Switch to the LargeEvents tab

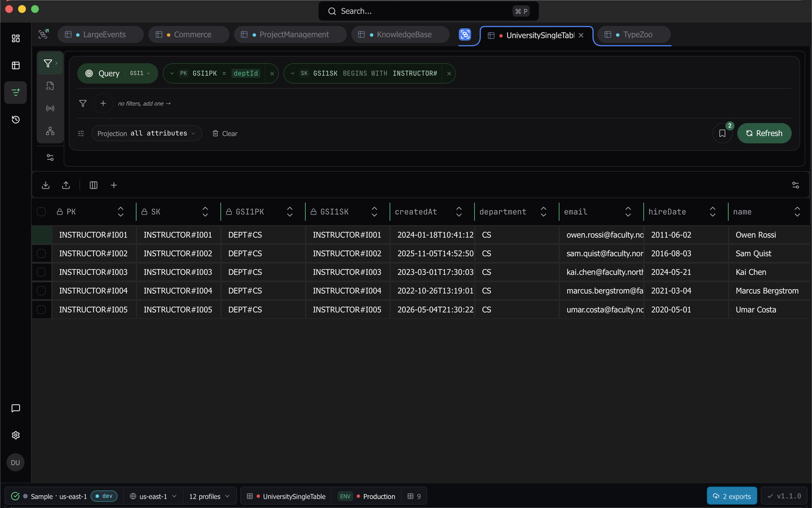pyautogui.click(x=100, y=34)
